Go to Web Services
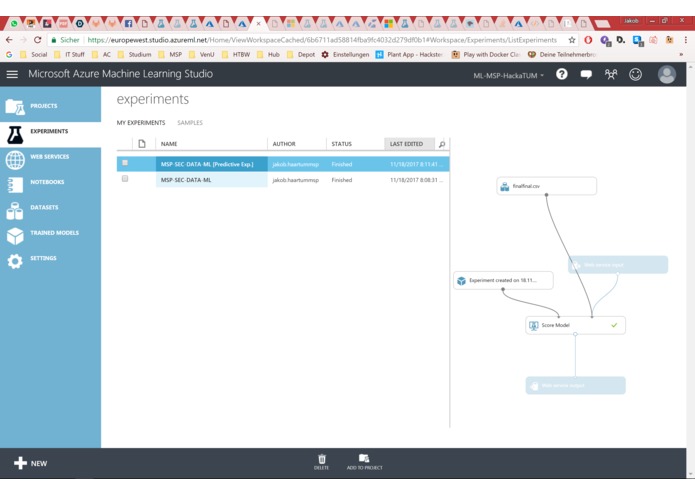This screenshot has width=695, height=494. tap(51, 159)
